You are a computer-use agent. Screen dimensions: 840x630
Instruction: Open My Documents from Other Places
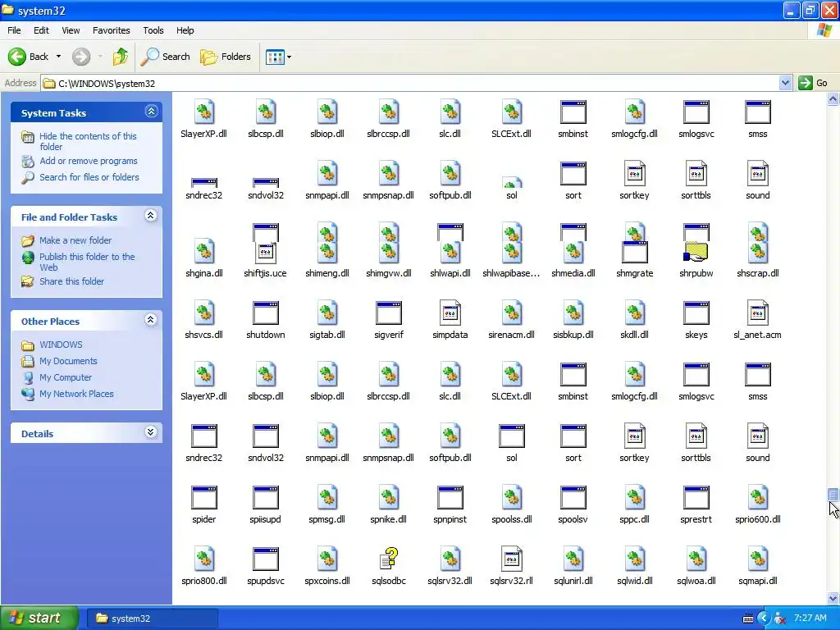pos(68,361)
